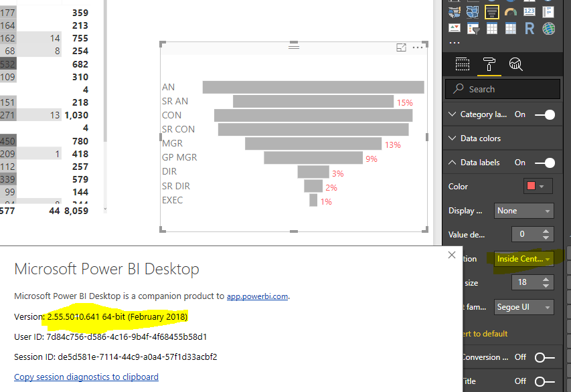Click the DIR funnel bar
This screenshot has width=571, height=392.
click(x=313, y=172)
